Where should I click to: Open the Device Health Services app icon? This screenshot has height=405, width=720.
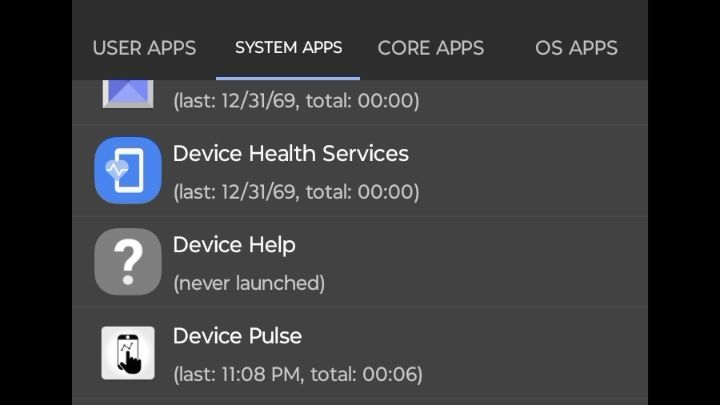[128, 170]
